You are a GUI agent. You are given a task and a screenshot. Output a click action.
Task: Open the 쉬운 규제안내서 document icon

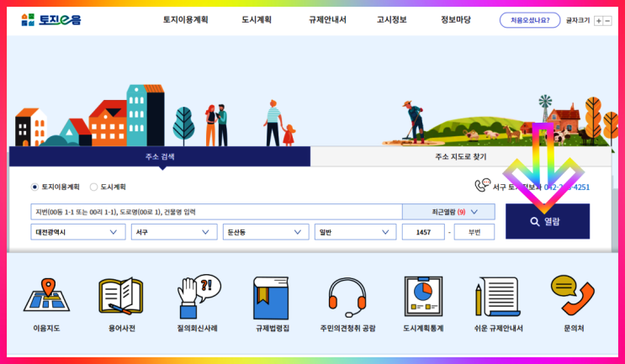pyautogui.click(x=497, y=297)
